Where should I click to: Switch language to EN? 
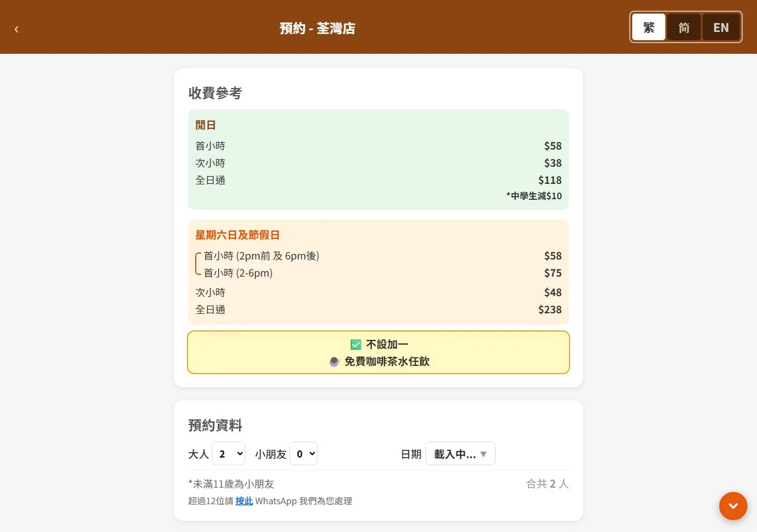(721, 27)
